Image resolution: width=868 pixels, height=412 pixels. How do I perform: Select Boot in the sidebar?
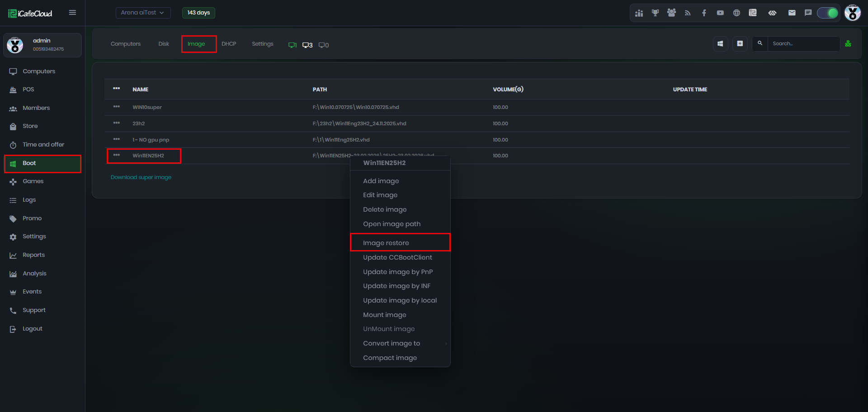point(42,163)
